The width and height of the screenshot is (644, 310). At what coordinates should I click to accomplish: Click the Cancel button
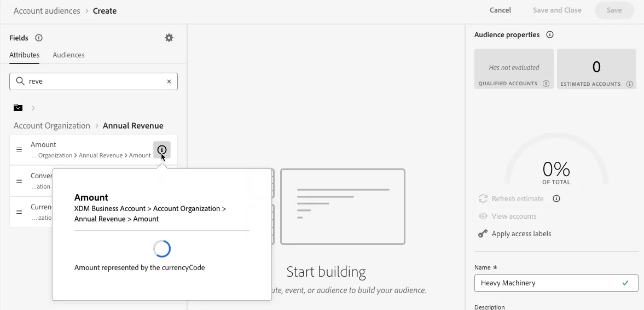tap(500, 10)
